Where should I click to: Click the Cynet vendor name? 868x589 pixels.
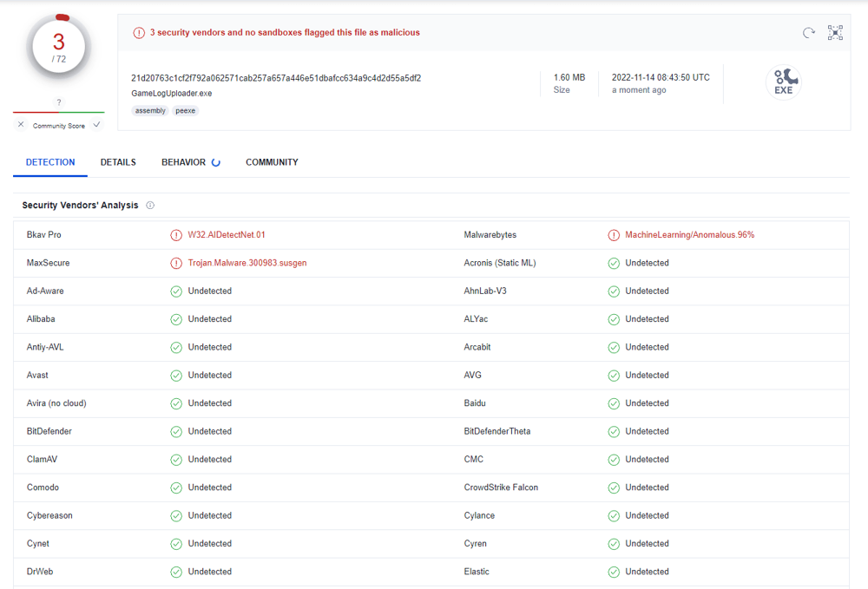37,544
